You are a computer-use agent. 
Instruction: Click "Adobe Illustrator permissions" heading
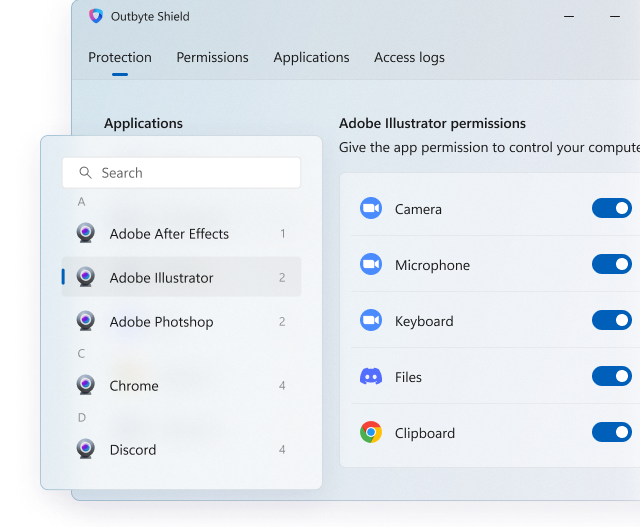pyautogui.click(x=432, y=123)
